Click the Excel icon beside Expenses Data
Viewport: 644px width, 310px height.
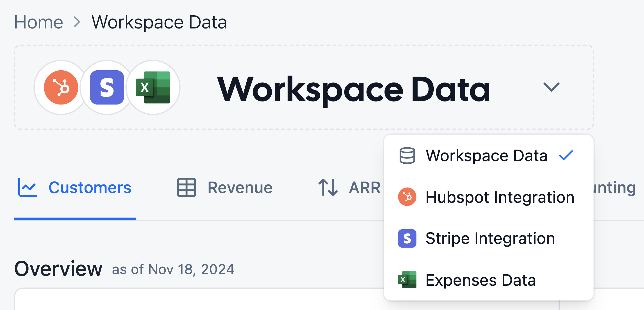pyautogui.click(x=407, y=280)
